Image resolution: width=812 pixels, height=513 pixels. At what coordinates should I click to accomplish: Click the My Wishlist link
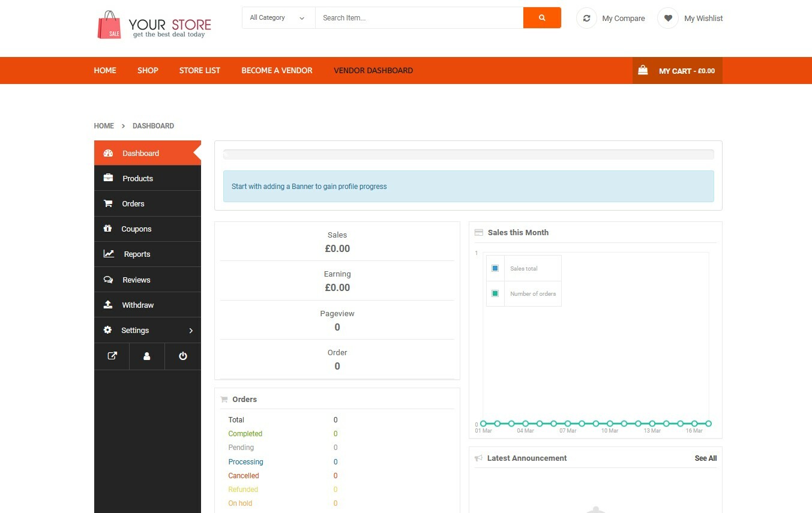(703, 19)
